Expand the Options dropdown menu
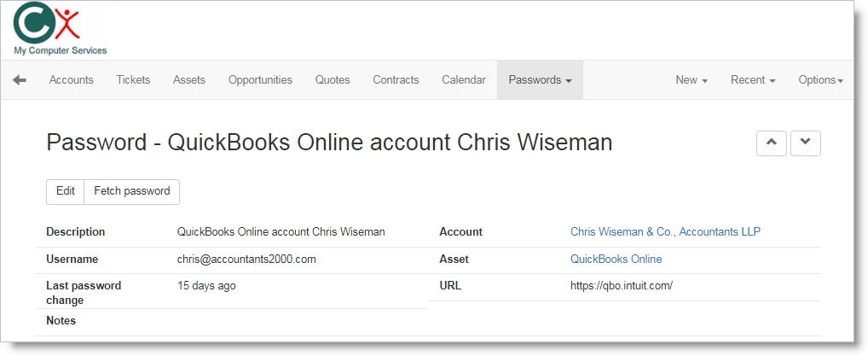Viewport: 868px width, 356px height. (820, 79)
